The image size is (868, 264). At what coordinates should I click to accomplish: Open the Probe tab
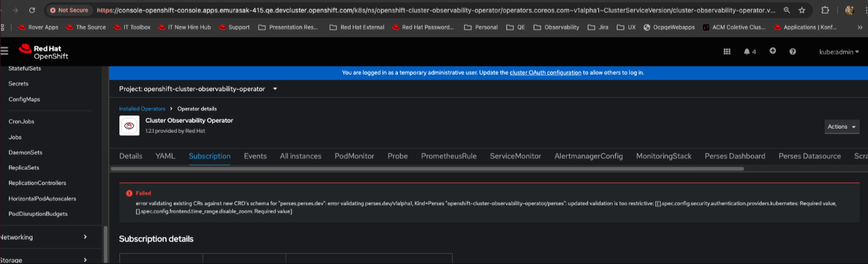(398, 156)
